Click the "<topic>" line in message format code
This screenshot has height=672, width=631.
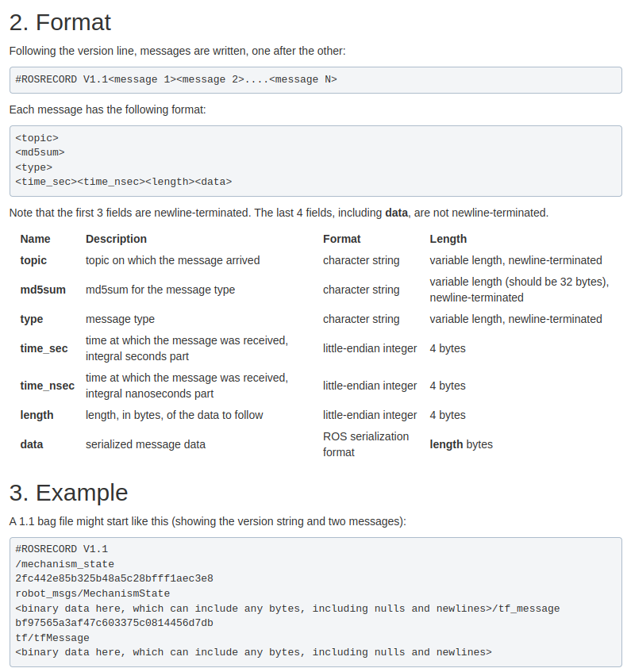point(37,138)
